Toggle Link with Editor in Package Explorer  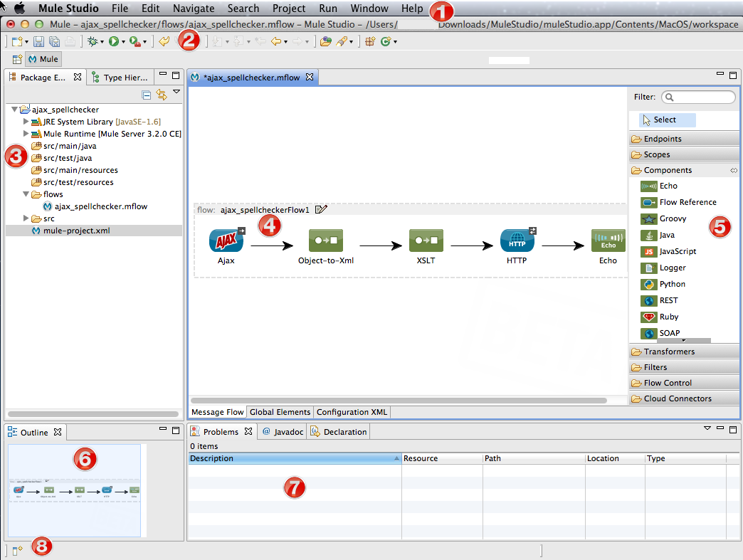coord(162,94)
